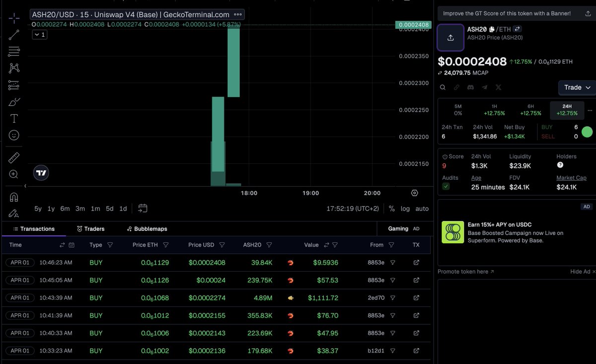596x364 pixels.
Task: Set chart range to 5y
Action: (38, 209)
